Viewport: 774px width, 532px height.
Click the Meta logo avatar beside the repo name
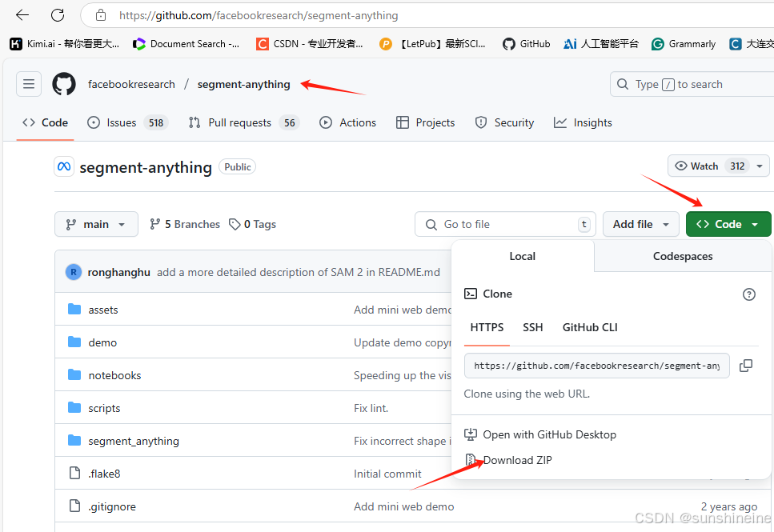tap(64, 166)
